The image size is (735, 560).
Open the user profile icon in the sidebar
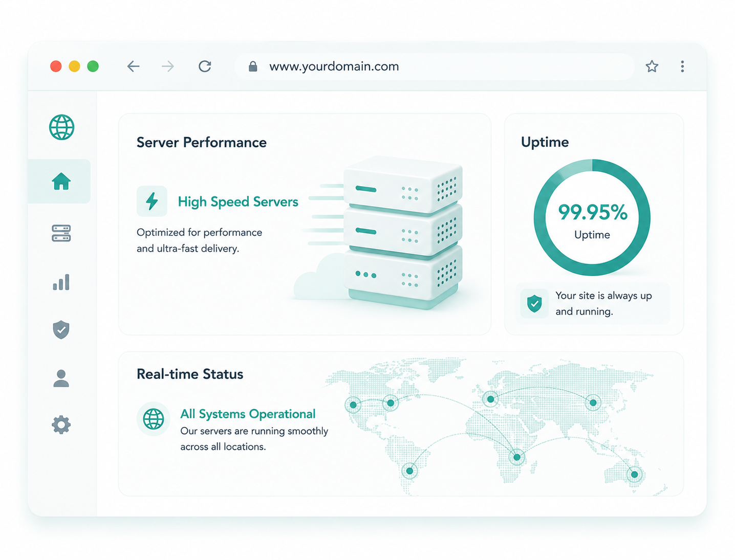pyautogui.click(x=61, y=378)
